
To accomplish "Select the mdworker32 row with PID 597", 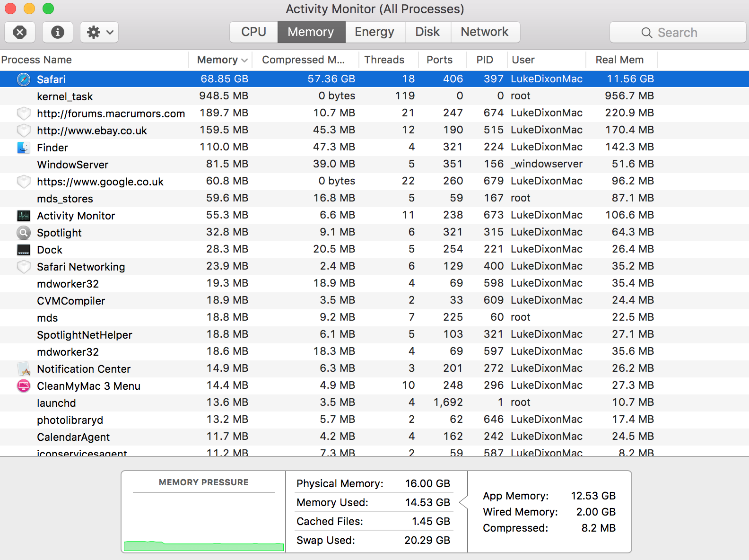I will tap(374, 352).
